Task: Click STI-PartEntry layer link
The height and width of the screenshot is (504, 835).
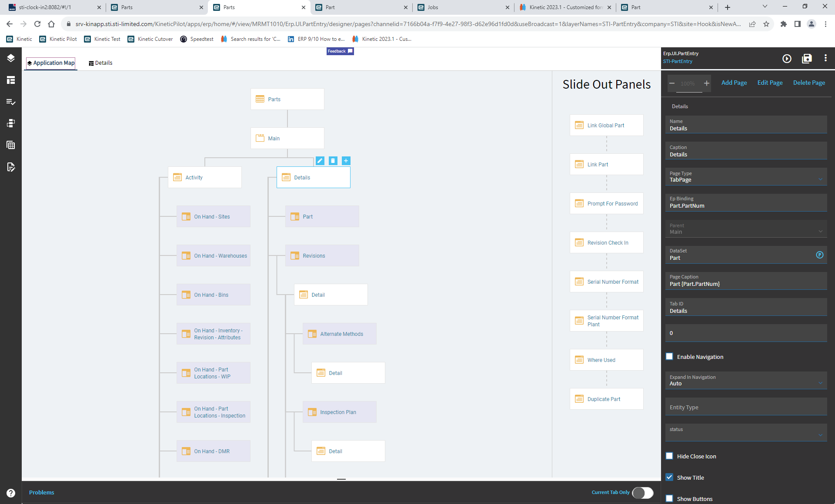Action: (x=678, y=61)
